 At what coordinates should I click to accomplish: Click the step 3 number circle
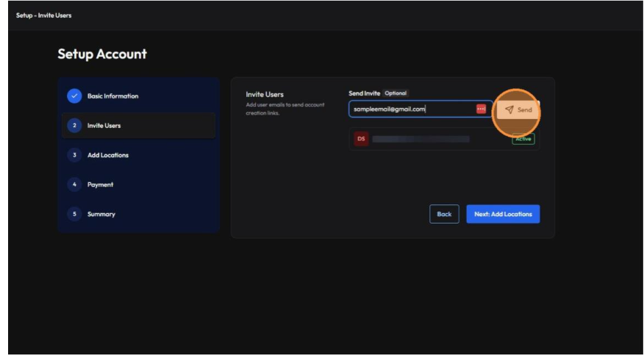coord(74,155)
